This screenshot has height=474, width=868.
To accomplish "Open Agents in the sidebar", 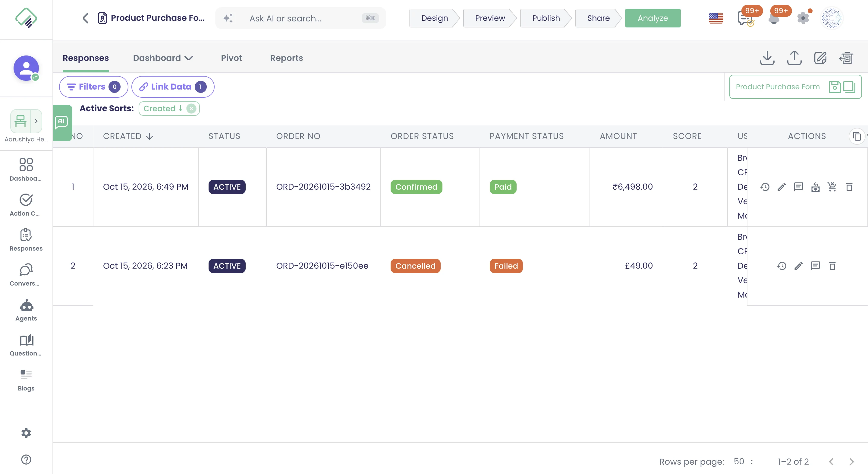I will 26,311.
